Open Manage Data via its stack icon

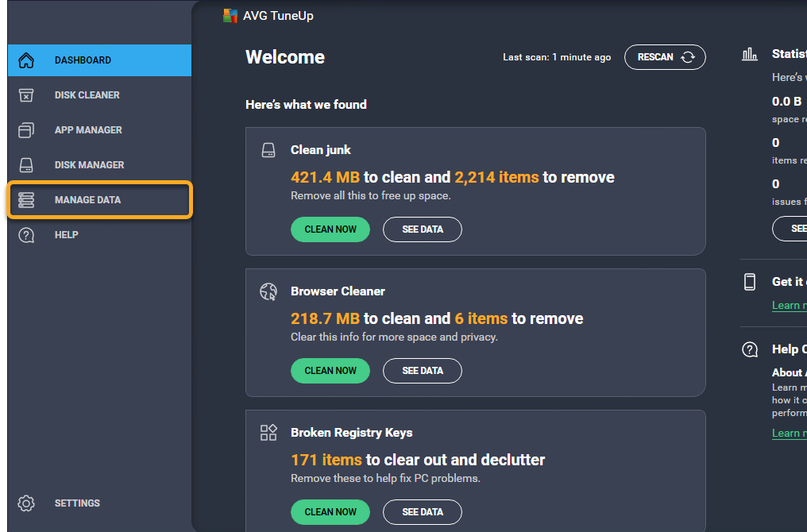[x=26, y=200]
